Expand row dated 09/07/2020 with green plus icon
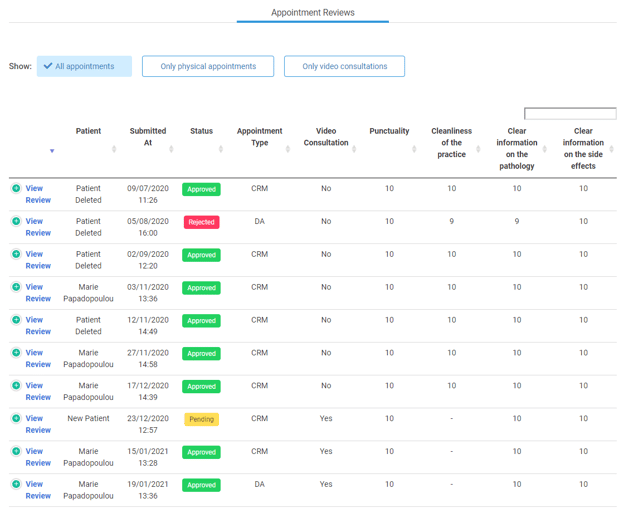This screenshot has height=508, width=624. pyautogui.click(x=16, y=188)
